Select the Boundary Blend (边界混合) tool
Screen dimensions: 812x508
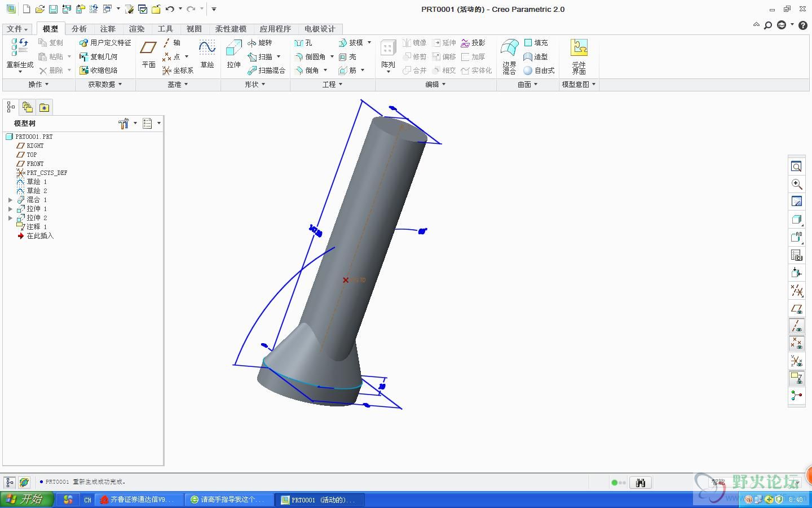(x=510, y=56)
